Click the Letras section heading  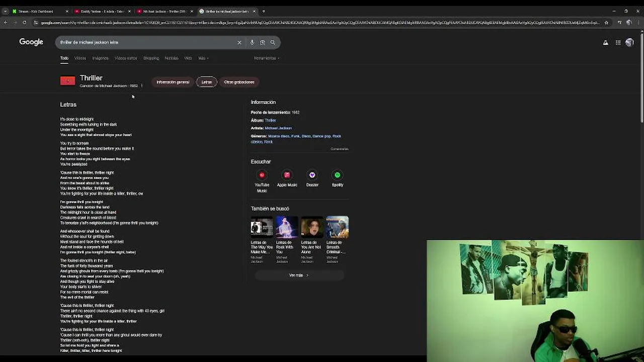click(x=68, y=105)
